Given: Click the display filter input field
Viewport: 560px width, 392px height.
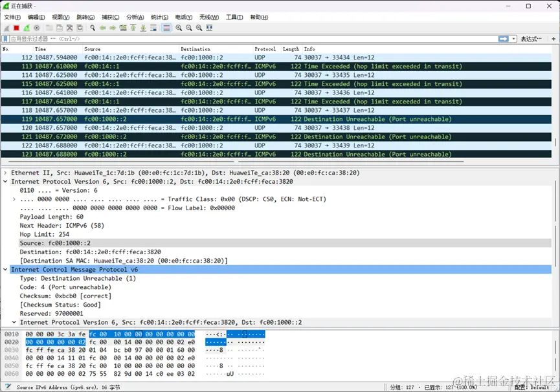Looking at the screenshot, I should click(254, 39).
